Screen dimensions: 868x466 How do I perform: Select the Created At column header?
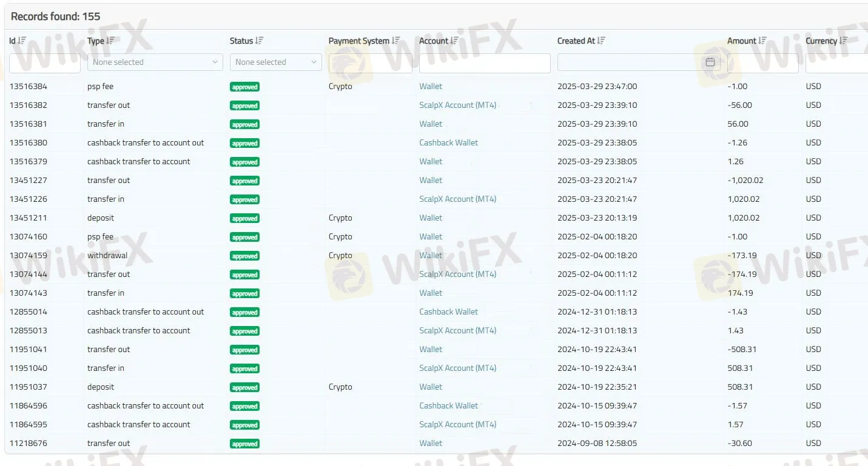[x=576, y=41]
